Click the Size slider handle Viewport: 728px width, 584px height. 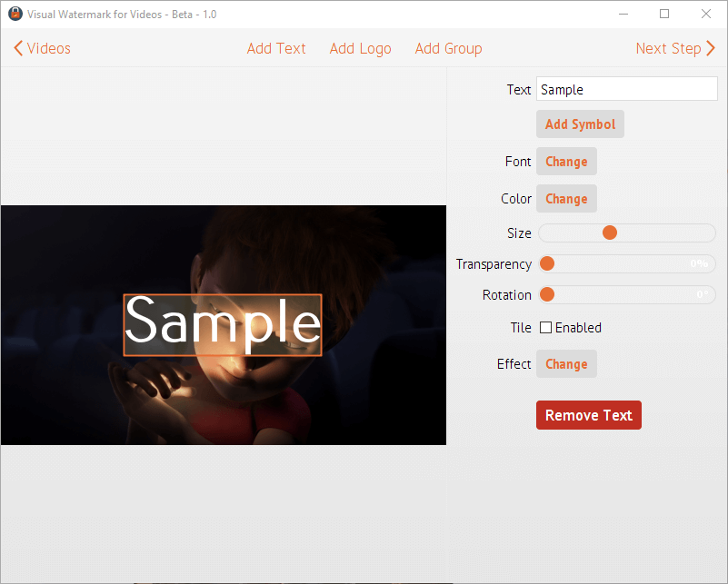coord(610,233)
